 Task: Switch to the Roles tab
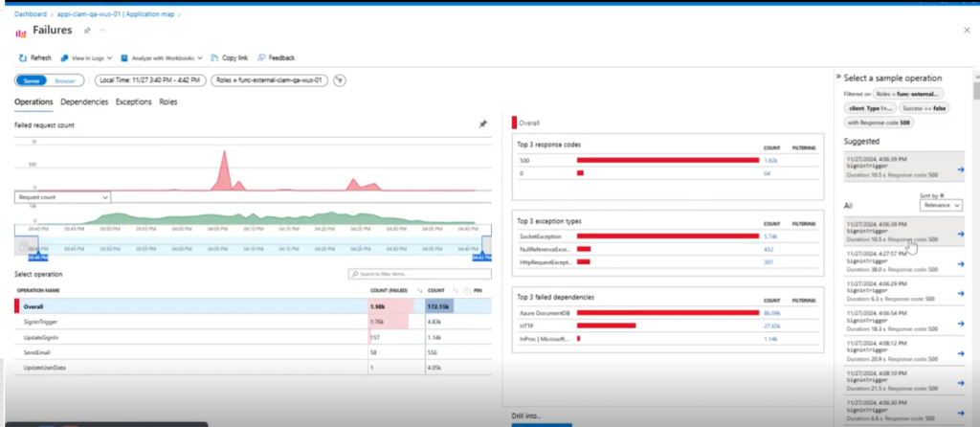click(x=168, y=101)
